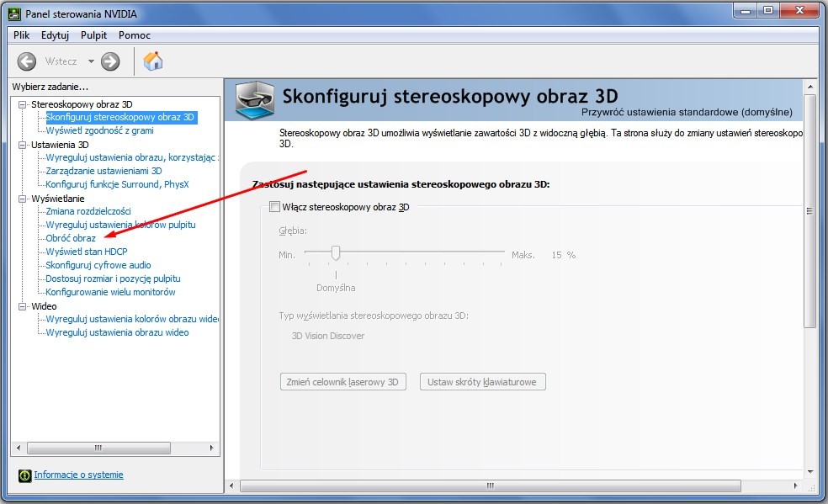Image resolution: width=828 pixels, height=504 pixels.
Task: Select Konfigurowanie wielu monitorów
Action: tap(110, 292)
